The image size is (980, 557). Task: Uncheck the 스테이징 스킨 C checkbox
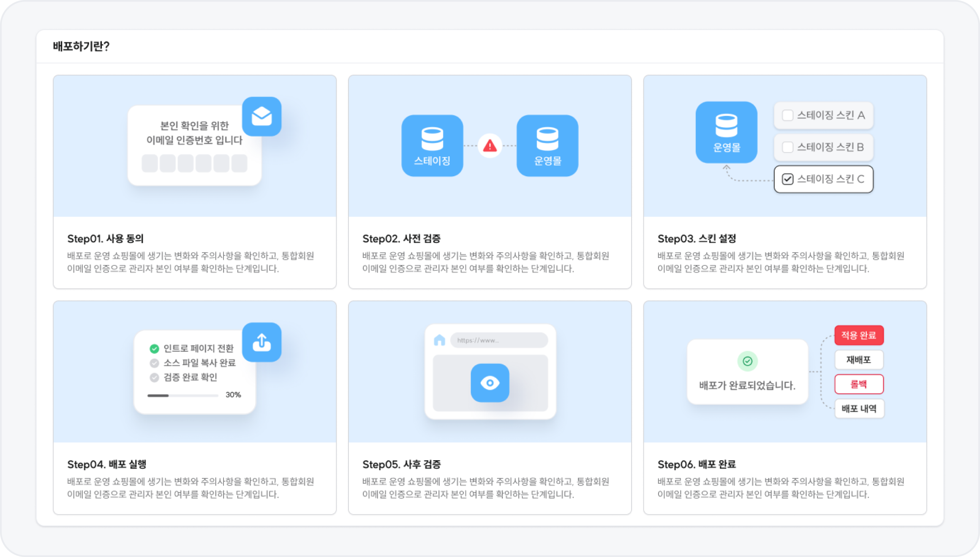click(787, 179)
